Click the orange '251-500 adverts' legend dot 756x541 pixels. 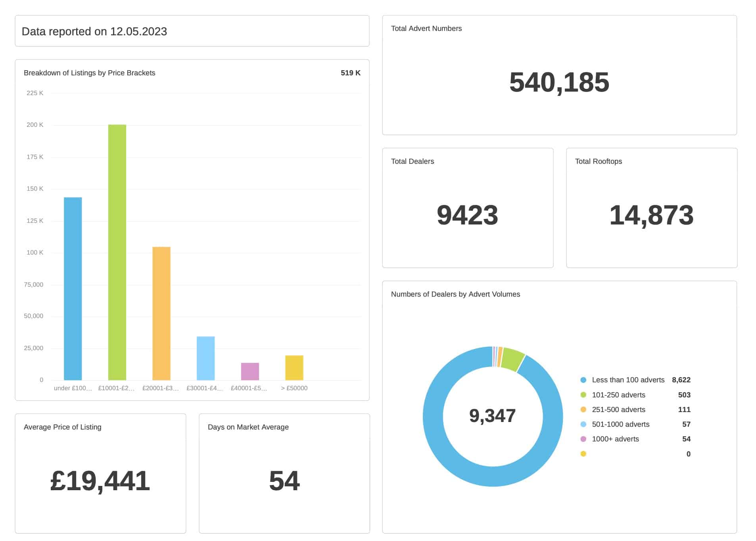coord(583,409)
